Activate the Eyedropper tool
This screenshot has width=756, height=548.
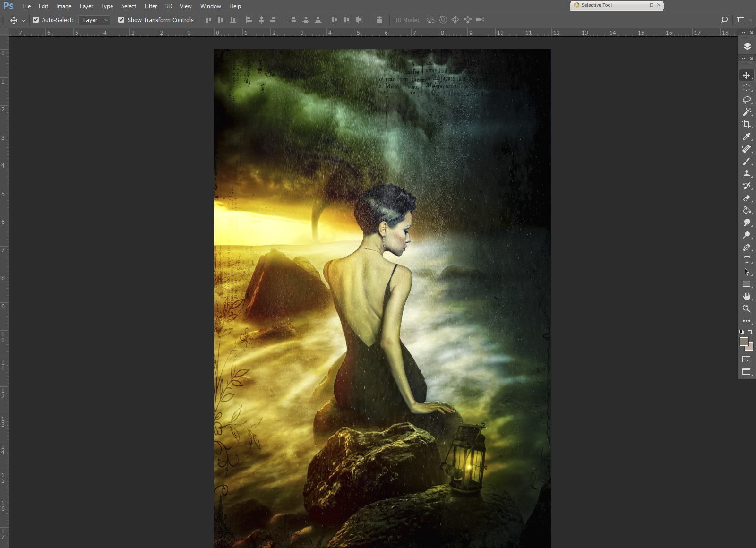pyautogui.click(x=747, y=137)
